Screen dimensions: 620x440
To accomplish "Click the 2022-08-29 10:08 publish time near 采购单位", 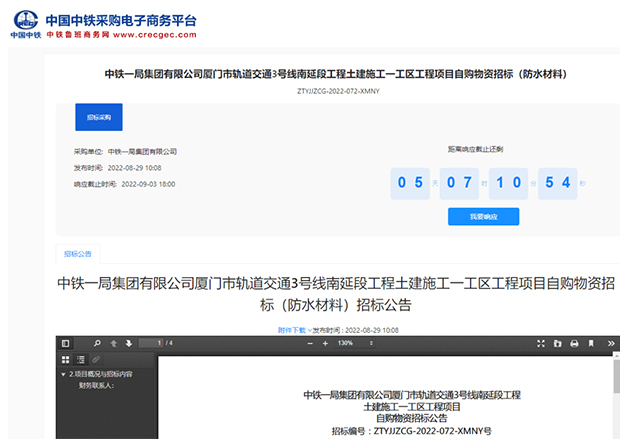I will [x=134, y=168].
